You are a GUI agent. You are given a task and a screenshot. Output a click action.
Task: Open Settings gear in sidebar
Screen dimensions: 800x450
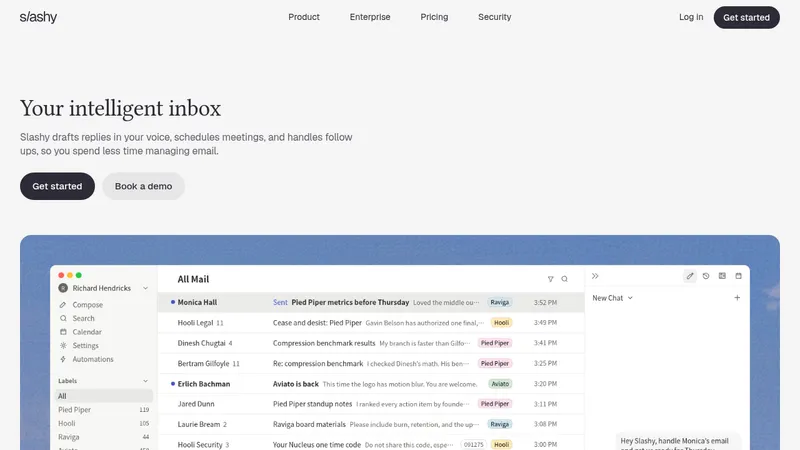63,345
